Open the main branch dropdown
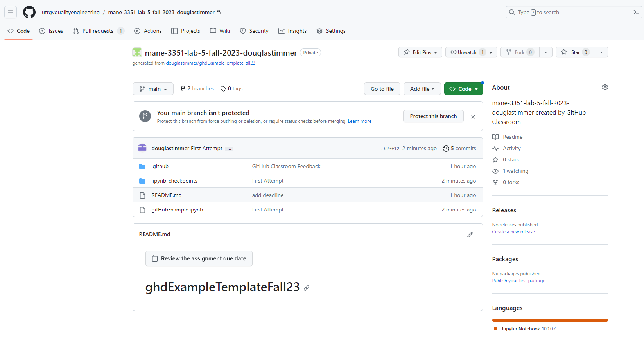 coord(153,89)
